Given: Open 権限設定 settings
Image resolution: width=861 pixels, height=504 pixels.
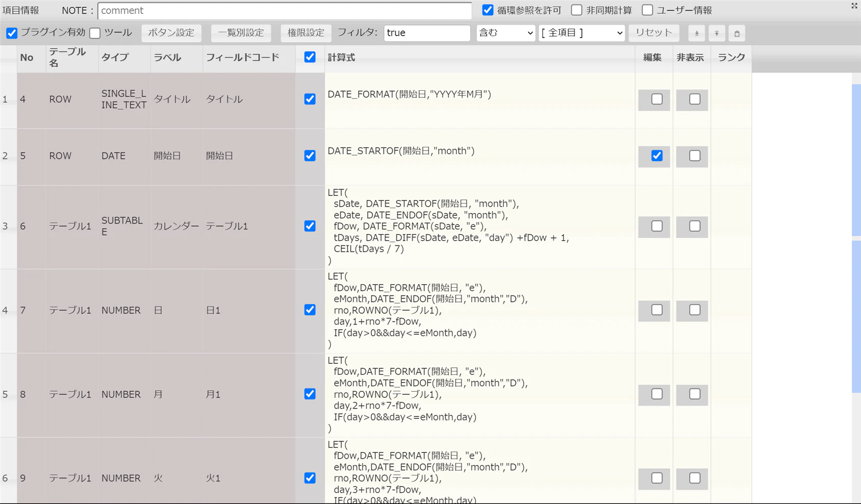Looking at the screenshot, I should tap(306, 33).
